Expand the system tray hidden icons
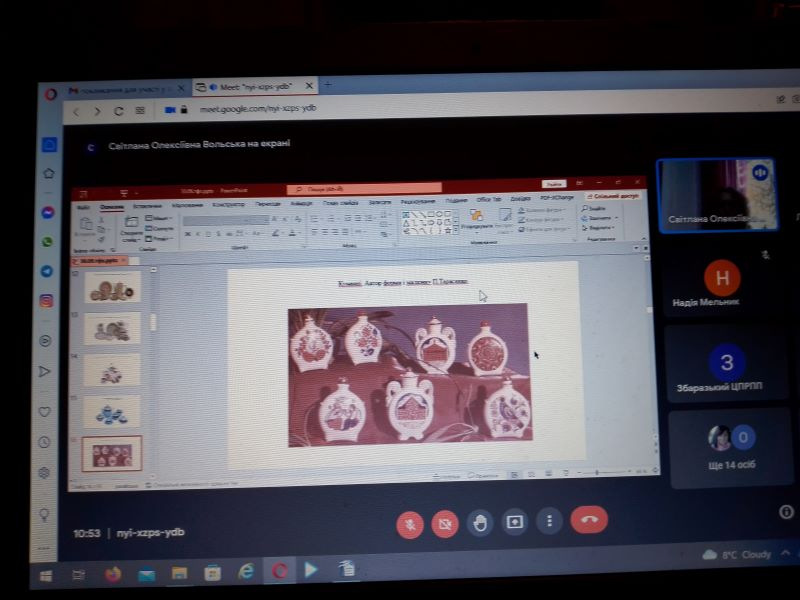This screenshot has width=800, height=600. tap(786, 553)
